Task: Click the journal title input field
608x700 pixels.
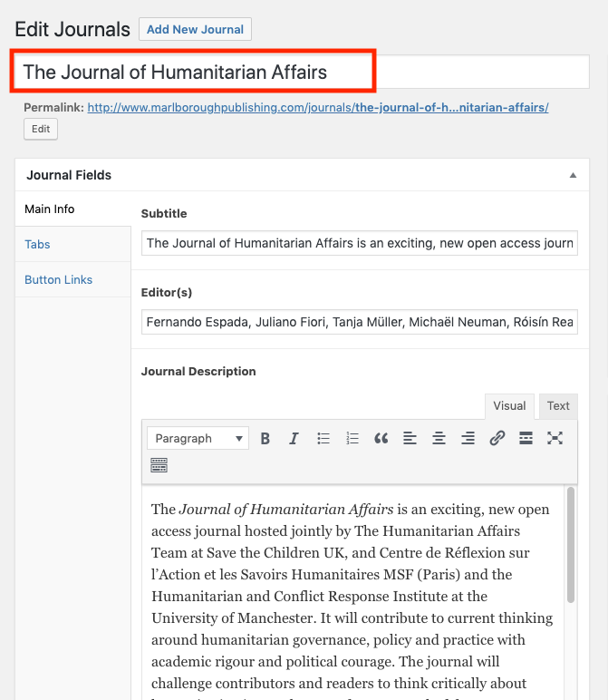Action: pos(302,72)
